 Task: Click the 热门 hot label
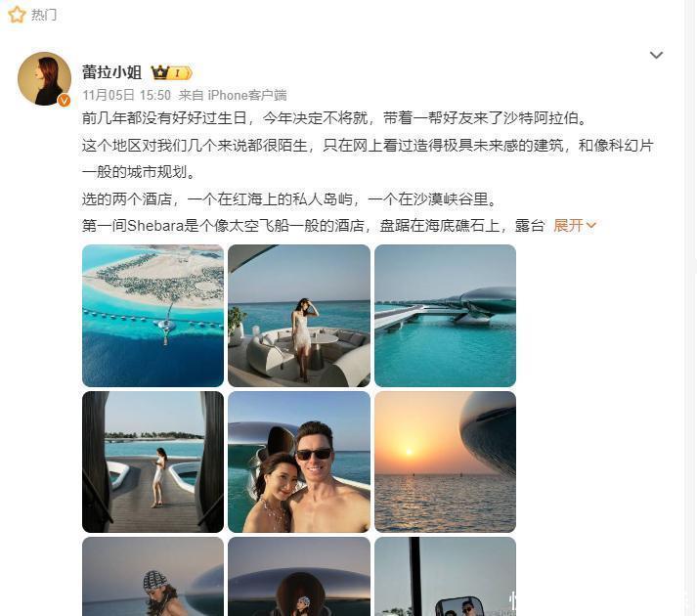(x=44, y=15)
